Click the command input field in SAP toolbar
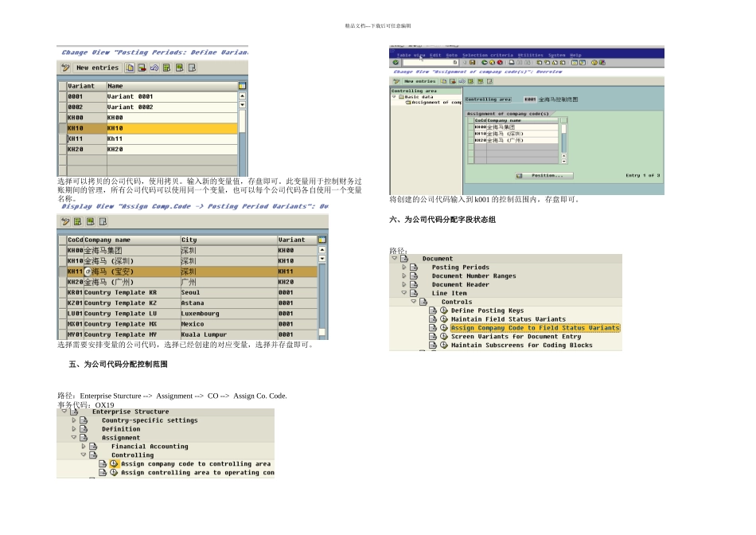The height and width of the screenshot is (535, 756). pyautogui.click(x=431, y=62)
